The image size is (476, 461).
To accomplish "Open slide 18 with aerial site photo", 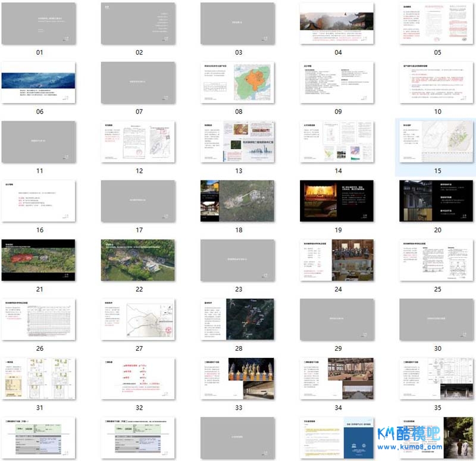I will pos(237,201).
